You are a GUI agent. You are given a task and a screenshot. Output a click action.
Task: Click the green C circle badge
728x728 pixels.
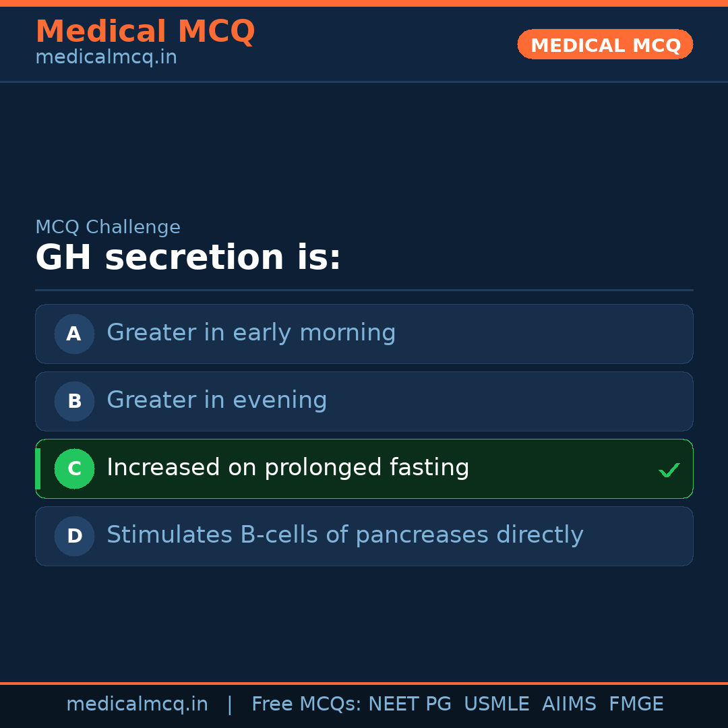74,468
